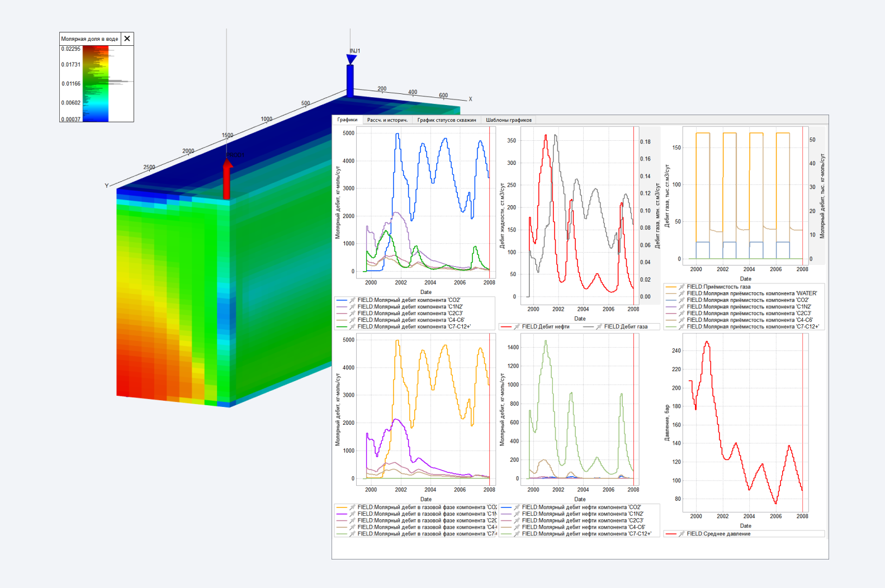885x588 pixels.
Task: Click the 0.00037 minimum value on the color legend
Action: click(71, 119)
